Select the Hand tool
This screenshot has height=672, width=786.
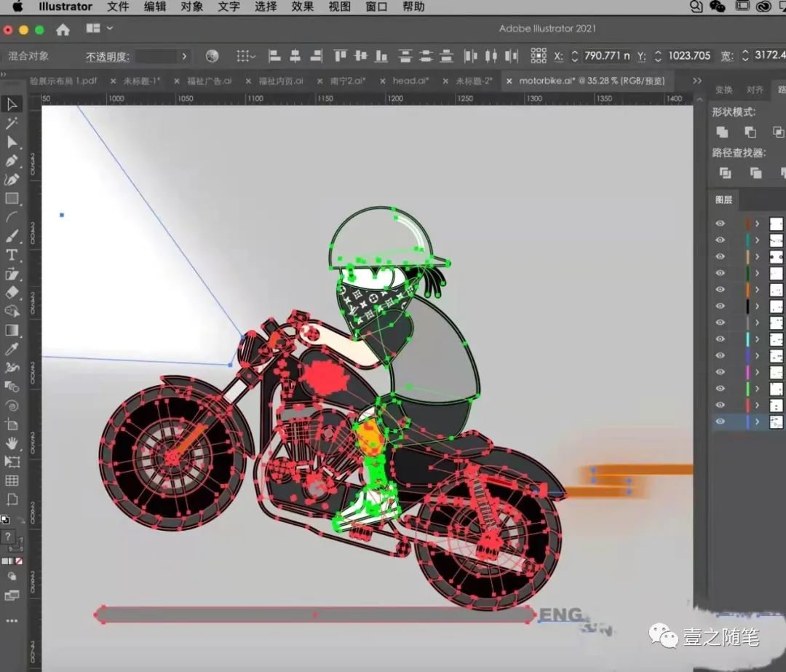12,443
